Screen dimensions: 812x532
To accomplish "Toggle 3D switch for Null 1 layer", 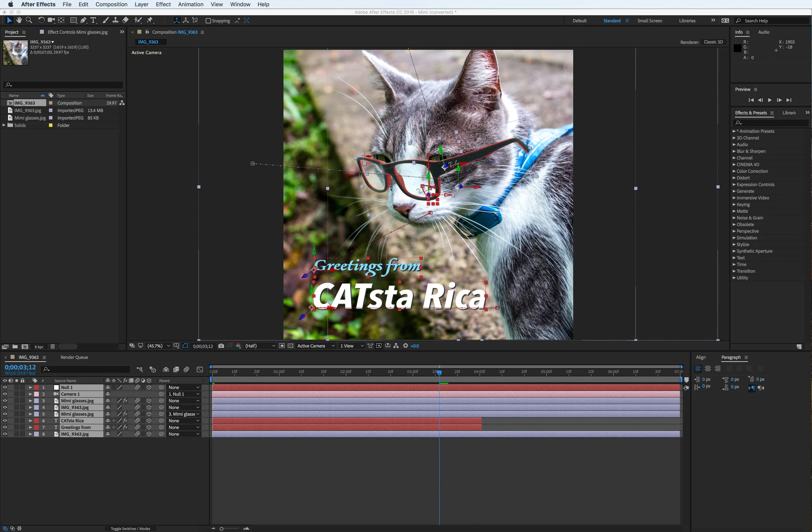I will [149, 388].
